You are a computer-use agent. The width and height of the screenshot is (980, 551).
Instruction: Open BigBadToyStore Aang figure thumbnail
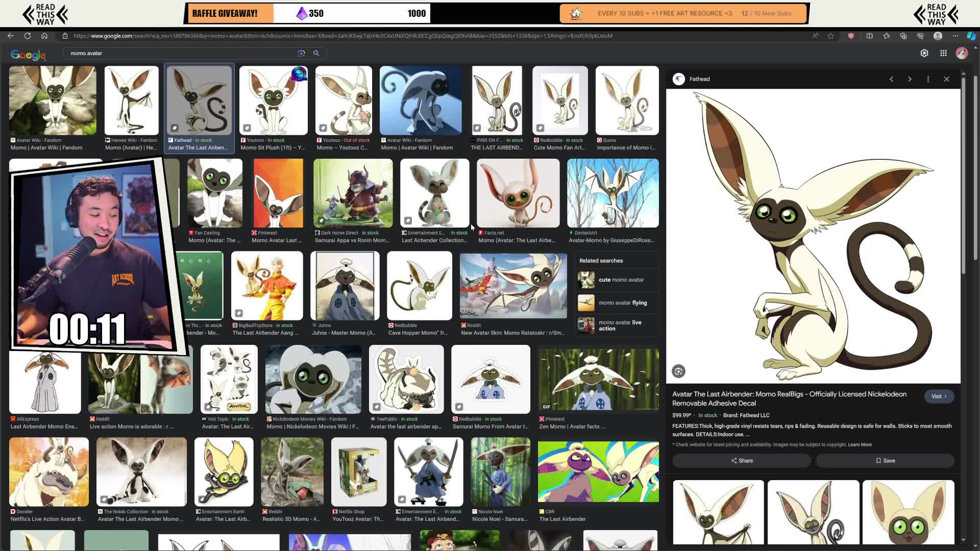tap(267, 286)
